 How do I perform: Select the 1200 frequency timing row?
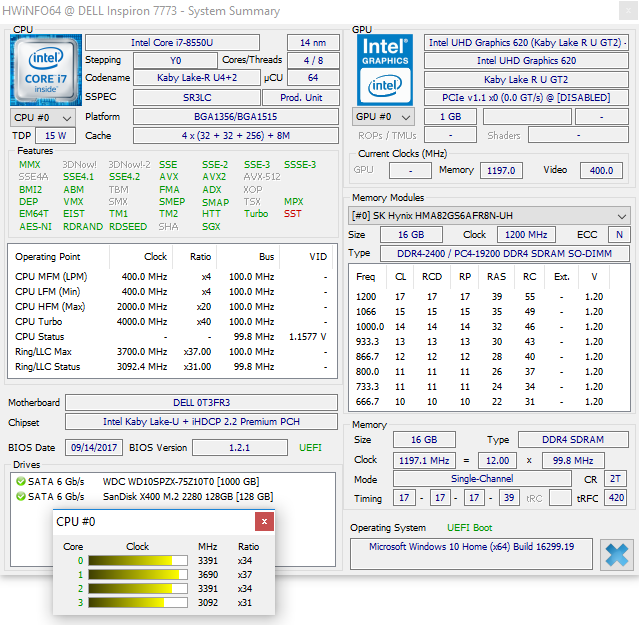489,297
